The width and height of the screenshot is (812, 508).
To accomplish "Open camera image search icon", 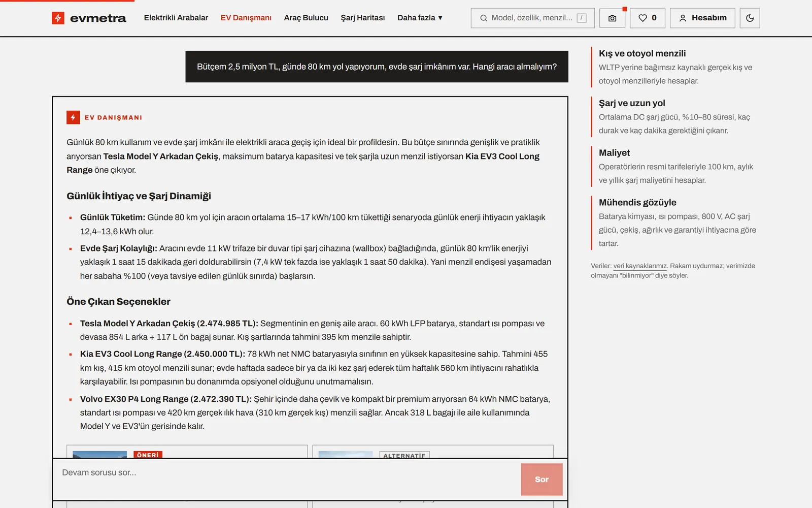I will 612,18.
